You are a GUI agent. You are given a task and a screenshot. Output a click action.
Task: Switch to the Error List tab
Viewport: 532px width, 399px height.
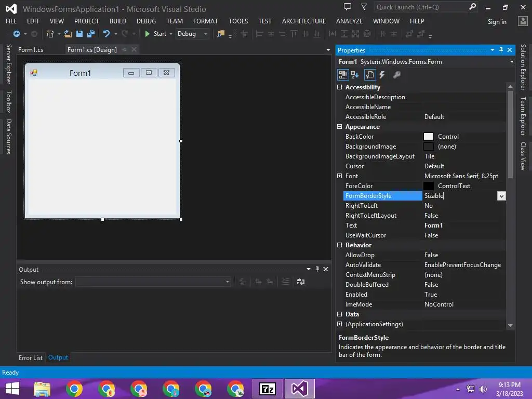[31, 357]
